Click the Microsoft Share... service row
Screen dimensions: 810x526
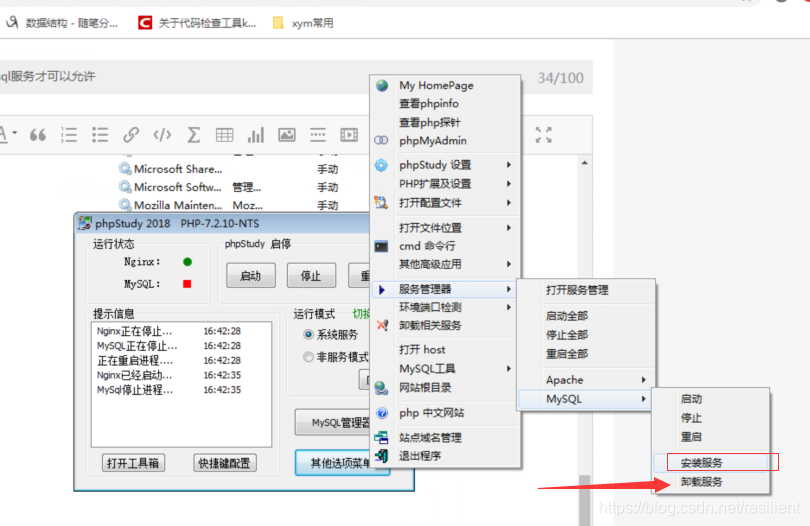tap(227, 169)
